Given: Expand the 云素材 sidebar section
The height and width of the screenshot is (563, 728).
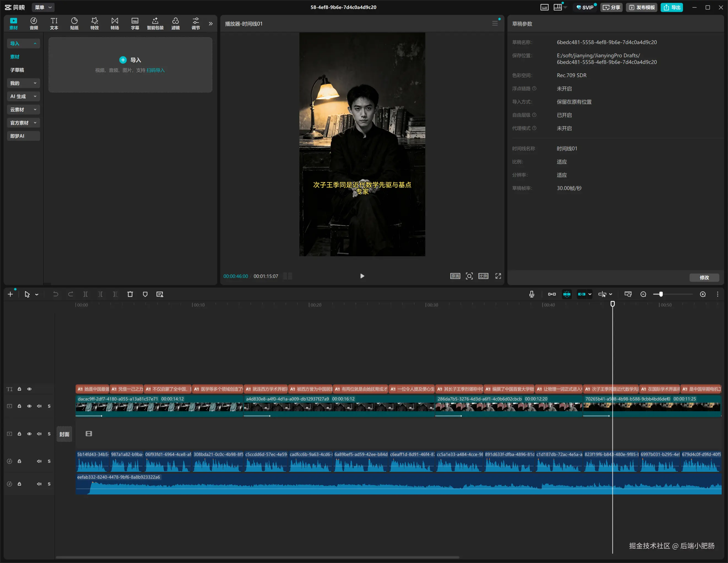Looking at the screenshot, I should 23,110.
